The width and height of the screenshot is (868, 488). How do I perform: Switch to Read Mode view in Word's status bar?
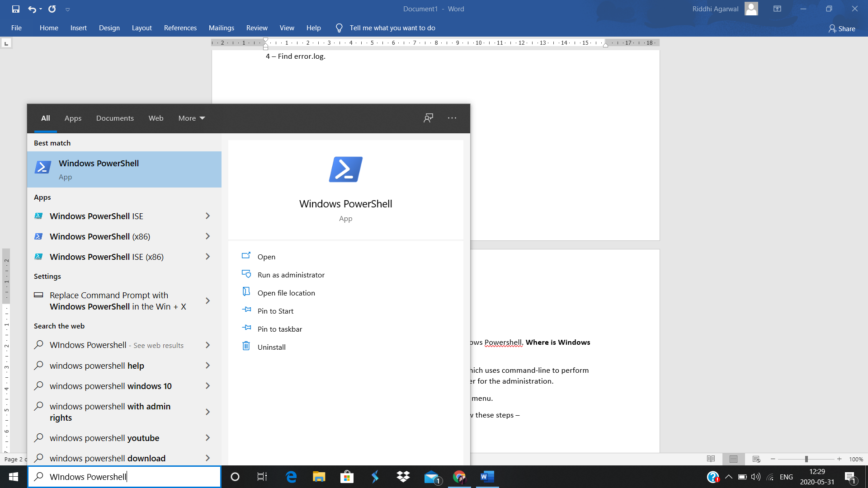tap(711, 459)
